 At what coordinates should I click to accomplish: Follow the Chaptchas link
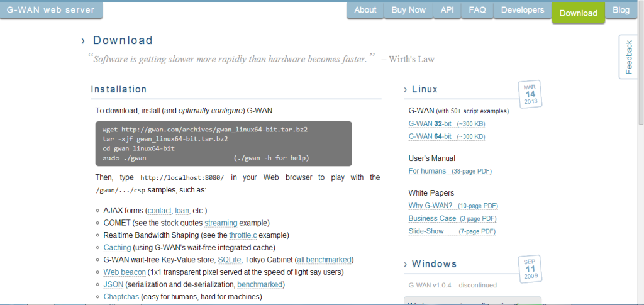tap(121, 297)
